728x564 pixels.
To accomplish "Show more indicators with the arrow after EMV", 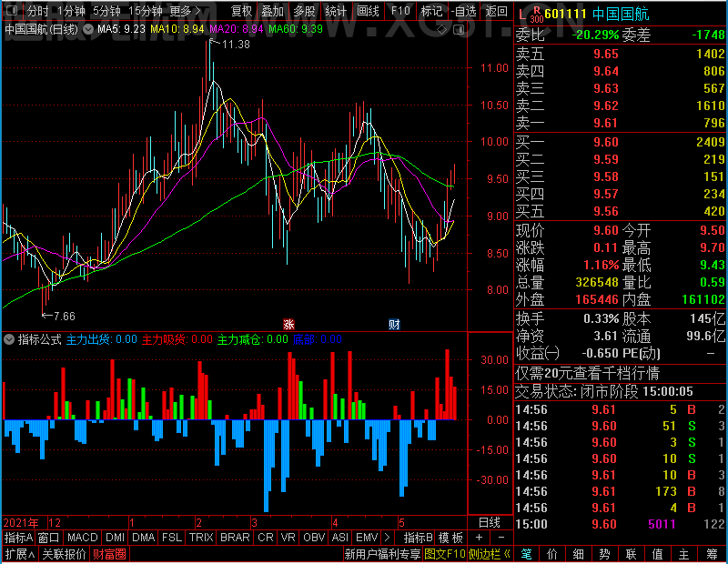I will pos(387,538).
